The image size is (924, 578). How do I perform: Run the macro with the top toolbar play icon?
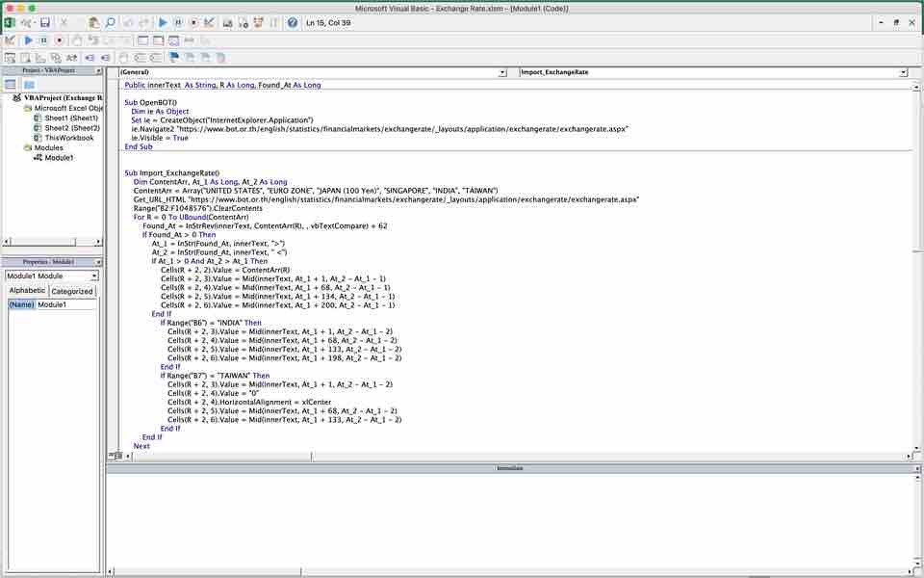tap(164, 23)
